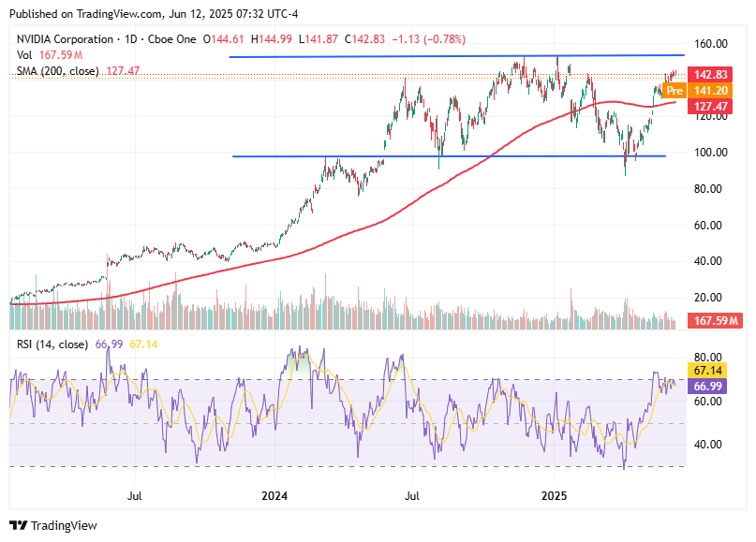Click the 1D interval label
The width and height of the screenshot is (756, 542).
(x=130, y=39)
